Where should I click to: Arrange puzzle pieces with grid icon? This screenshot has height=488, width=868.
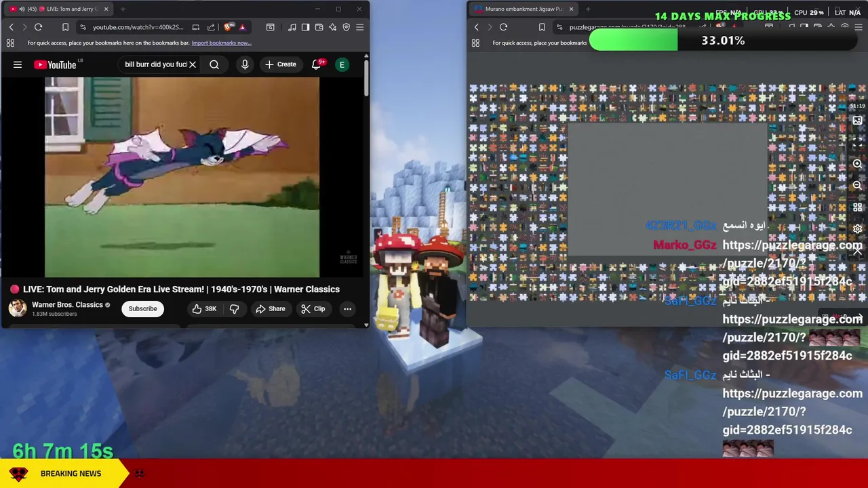(x=857, y=207)
